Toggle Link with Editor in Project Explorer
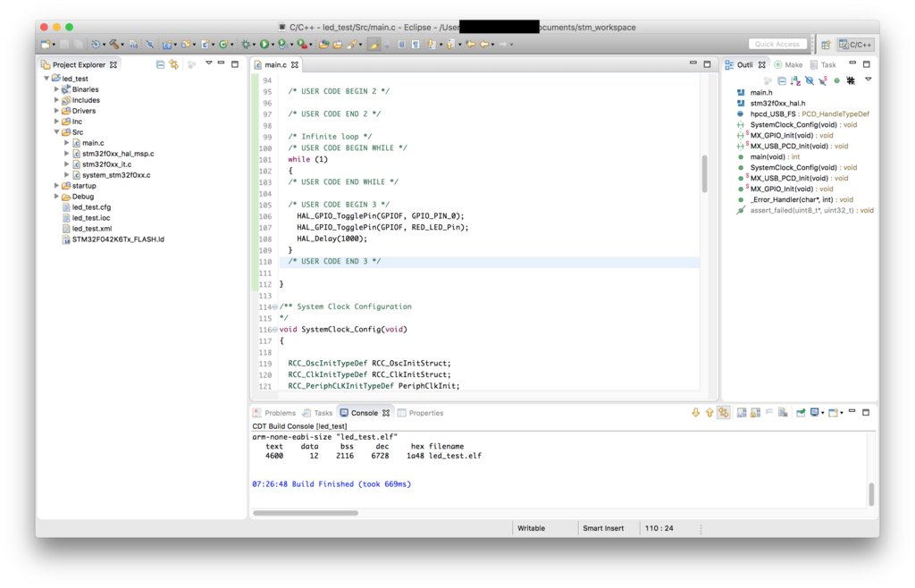 (174, 64)
